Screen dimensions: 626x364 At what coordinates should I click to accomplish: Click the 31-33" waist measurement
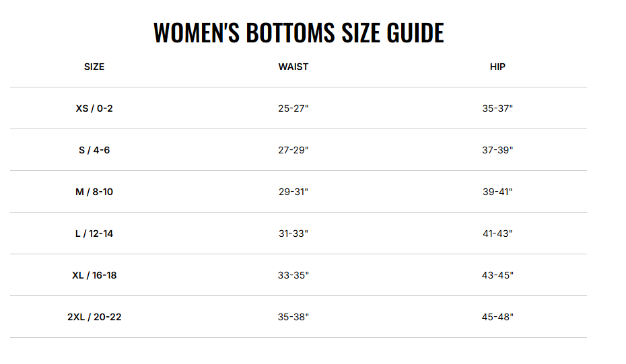click(293, 233)
